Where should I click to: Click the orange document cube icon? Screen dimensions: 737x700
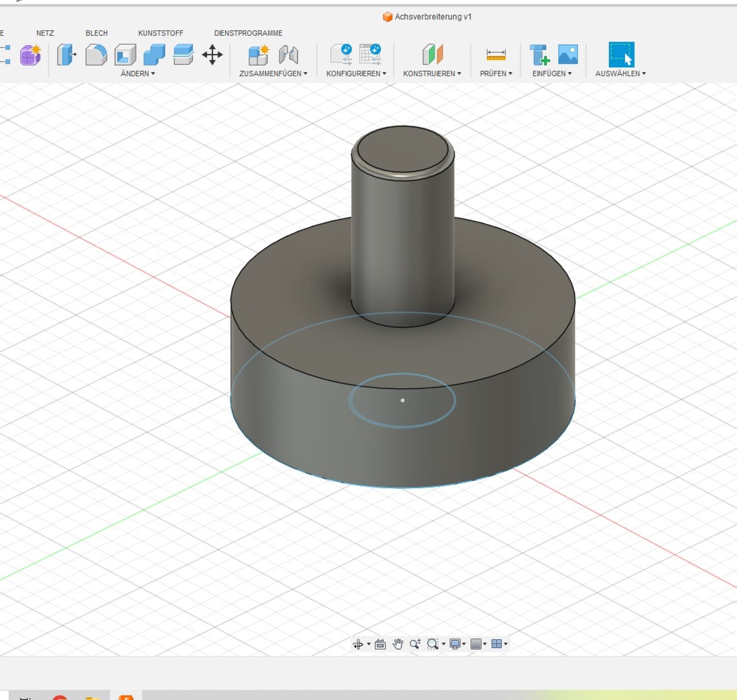387,17
